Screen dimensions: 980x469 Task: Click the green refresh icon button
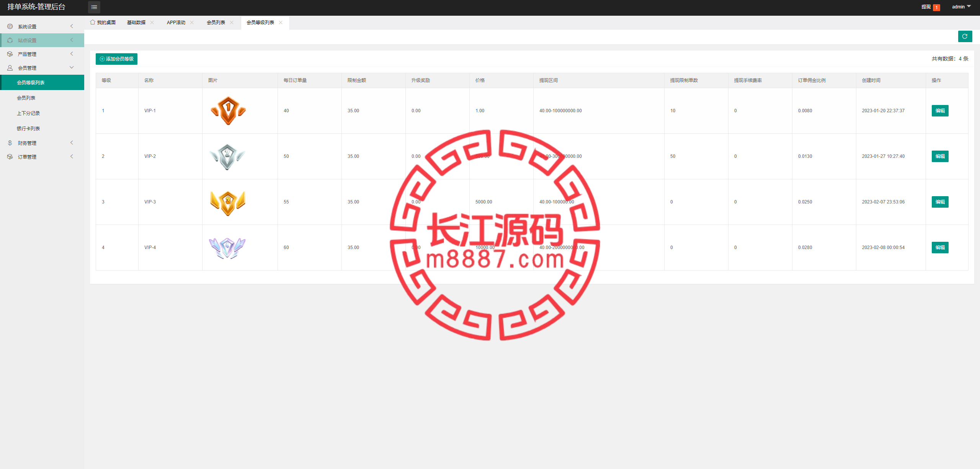click(x=965, y=36)
